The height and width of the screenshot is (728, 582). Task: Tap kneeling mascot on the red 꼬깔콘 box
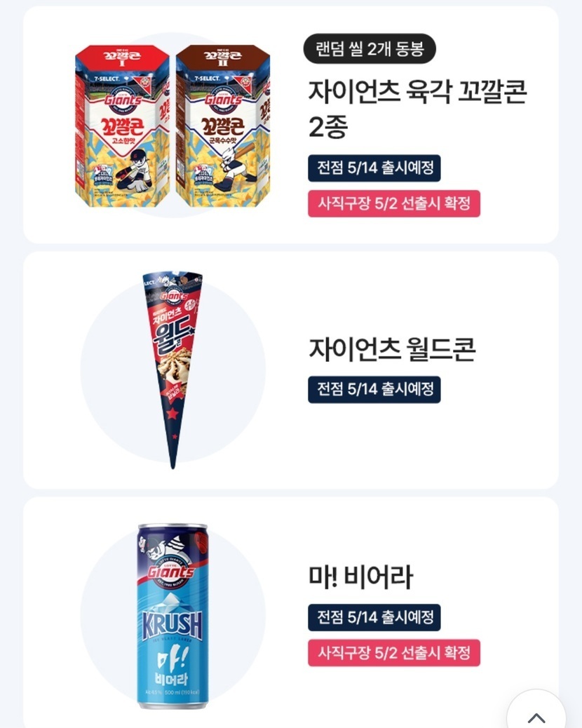(135, 171)
